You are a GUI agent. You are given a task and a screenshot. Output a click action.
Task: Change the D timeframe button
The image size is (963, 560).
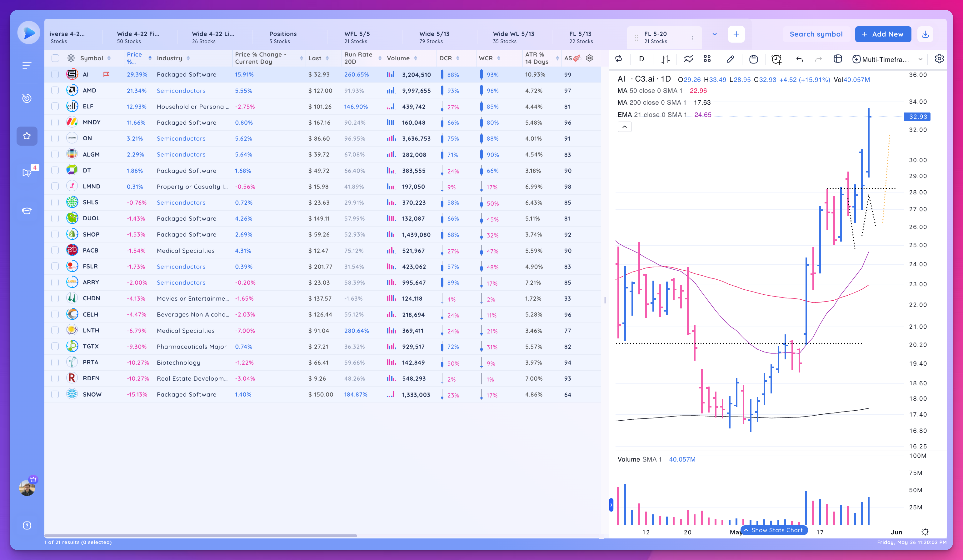[641, 59]
